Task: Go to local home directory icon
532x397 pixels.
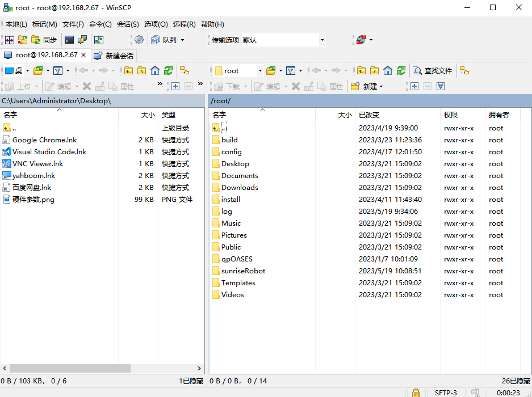Action: coord(155,70)
